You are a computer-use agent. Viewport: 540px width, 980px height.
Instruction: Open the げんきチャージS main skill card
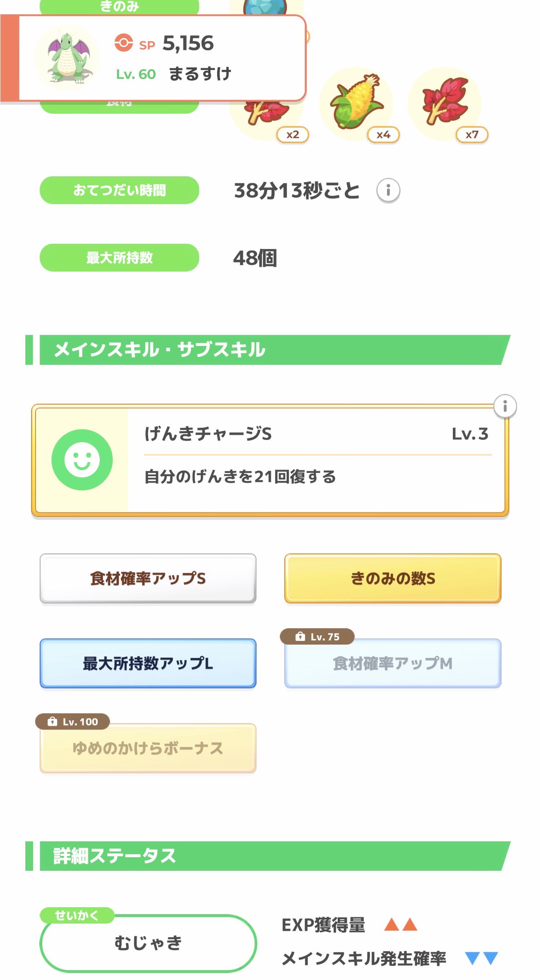[x=315, y=460]
